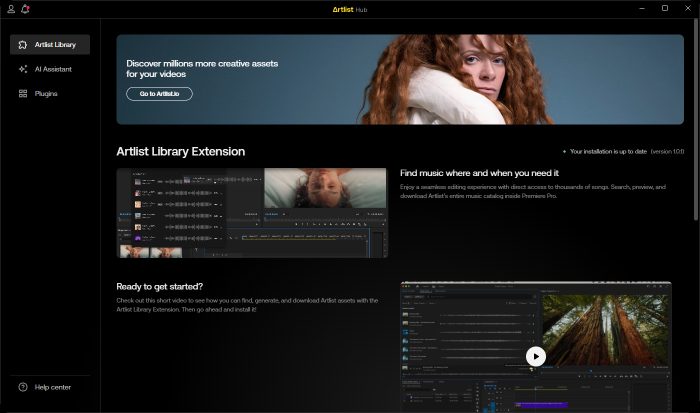Click the version number text

click(667, 152)
